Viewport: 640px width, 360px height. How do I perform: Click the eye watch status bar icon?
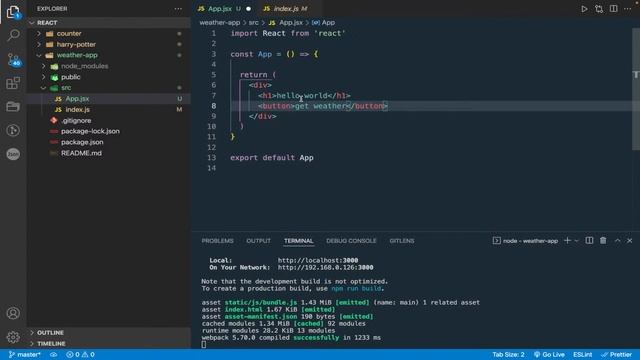53,354
